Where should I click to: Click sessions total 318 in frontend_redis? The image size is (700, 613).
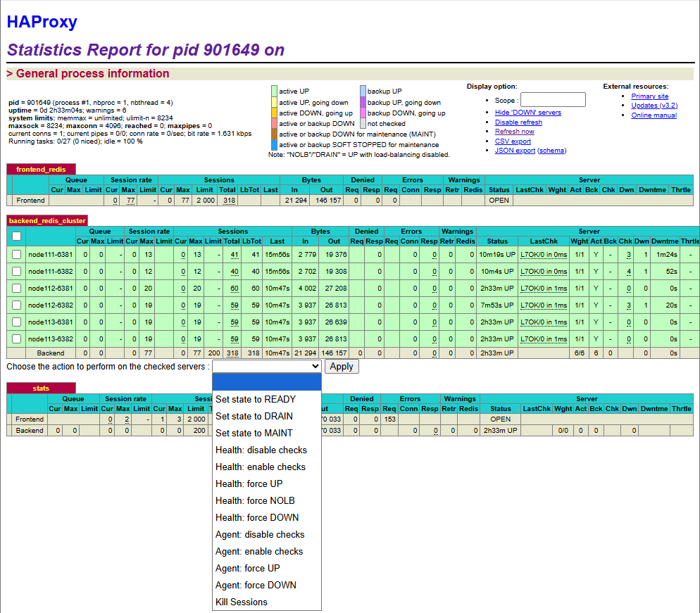click(x=230, y=201)
